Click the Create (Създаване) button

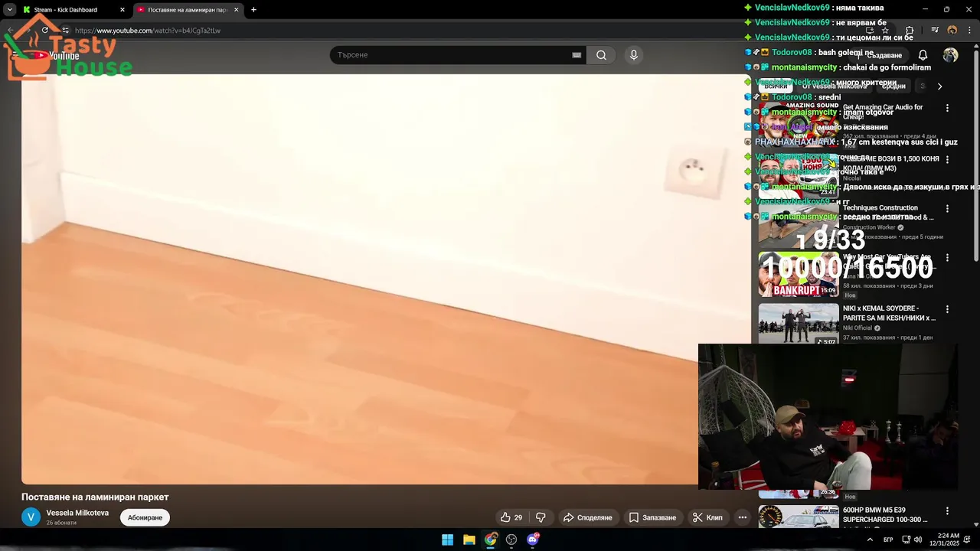coord(879,55)
